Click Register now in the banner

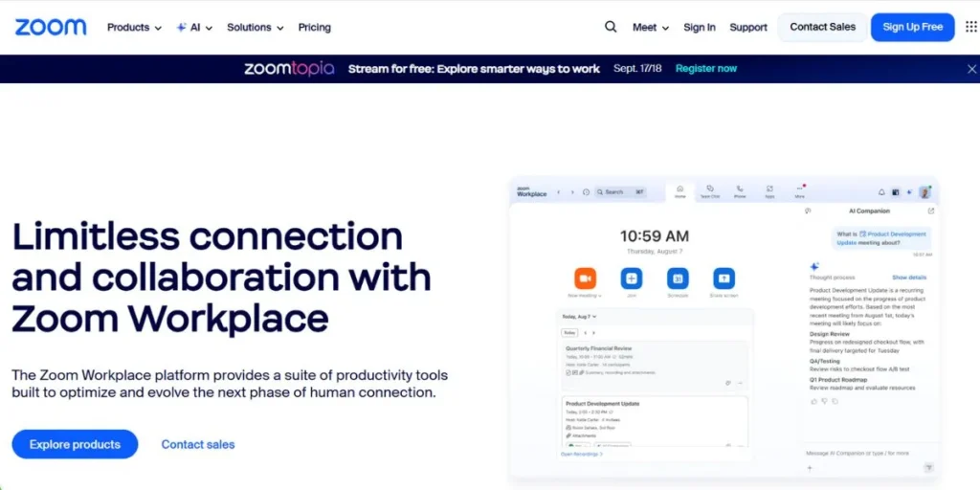[x=706, y=69]
